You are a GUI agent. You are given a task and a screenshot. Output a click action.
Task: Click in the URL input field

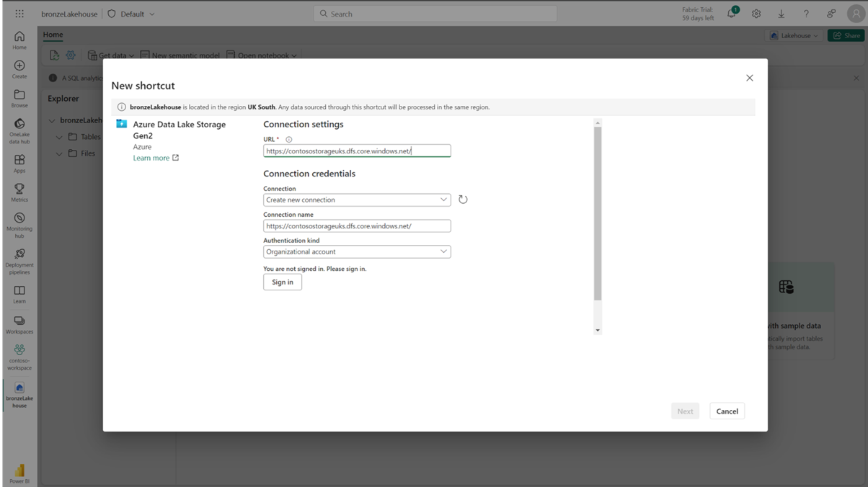(357, 151)
